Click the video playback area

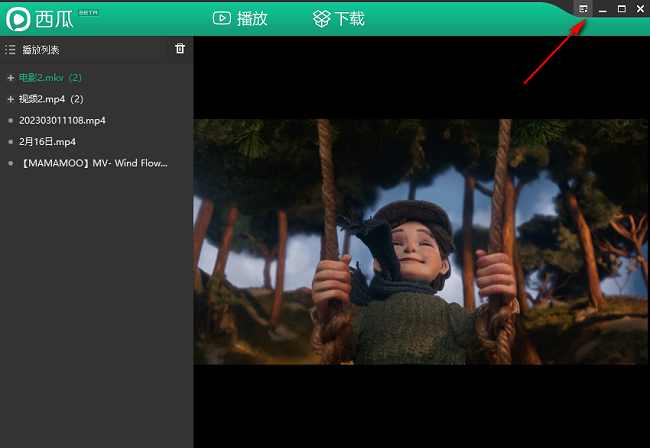(x=421, y=242)
